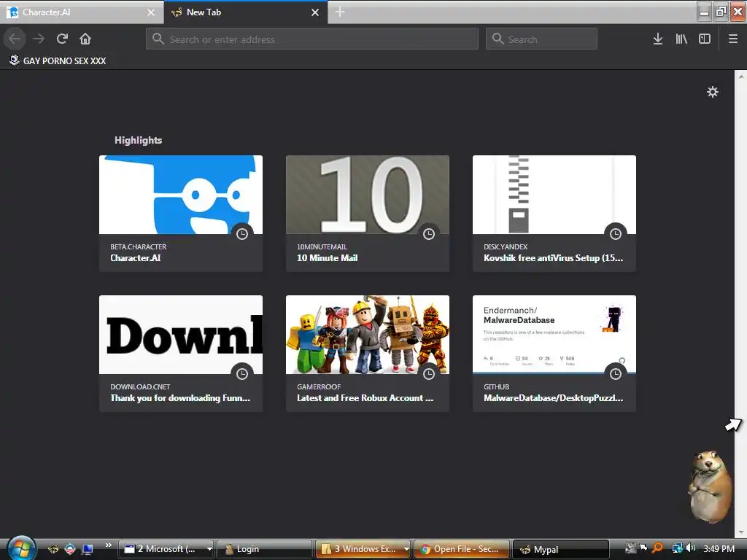Click the magnifier icon in the search box
747x560 pixels.
pos(498,39)
